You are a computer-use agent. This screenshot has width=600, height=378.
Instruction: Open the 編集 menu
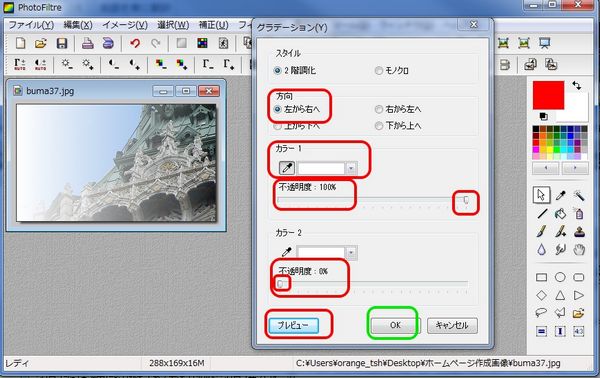[x=78, y=25]
